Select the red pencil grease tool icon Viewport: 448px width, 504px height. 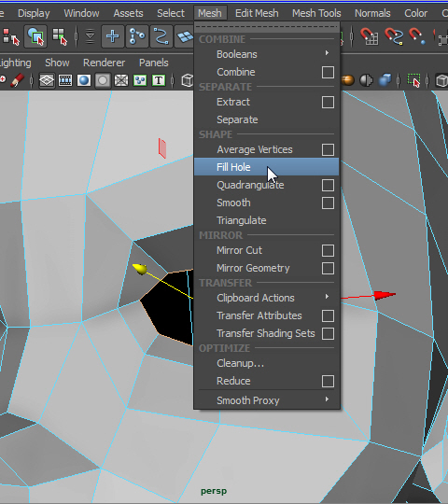click(x=17, y=80)
